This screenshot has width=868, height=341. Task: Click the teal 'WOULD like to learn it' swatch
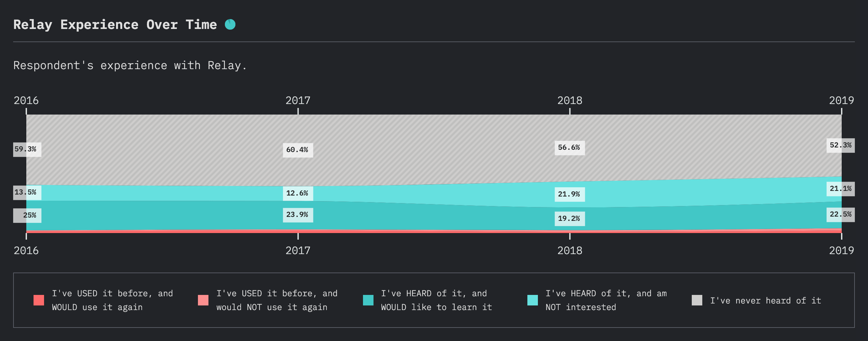[x=368, y=300]
